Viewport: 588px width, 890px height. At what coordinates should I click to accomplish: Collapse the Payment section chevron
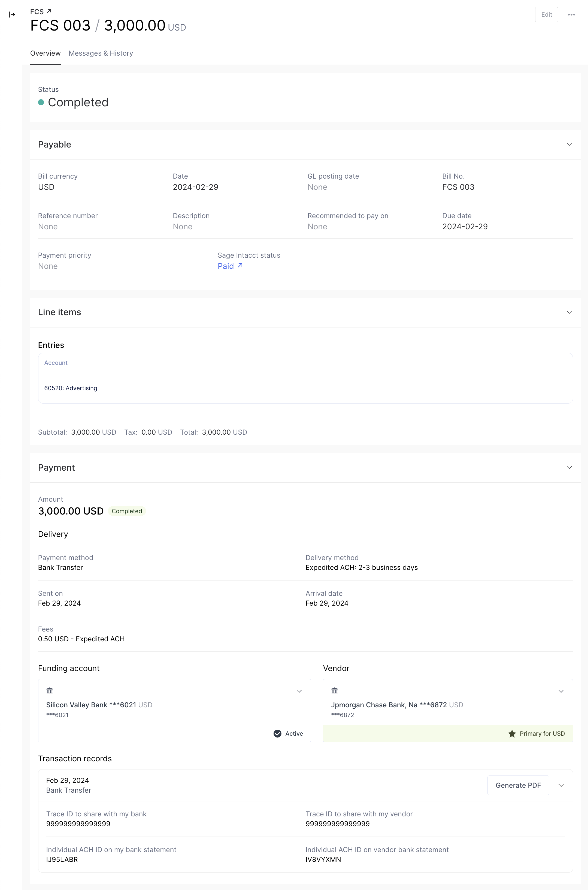coord(569,468)
